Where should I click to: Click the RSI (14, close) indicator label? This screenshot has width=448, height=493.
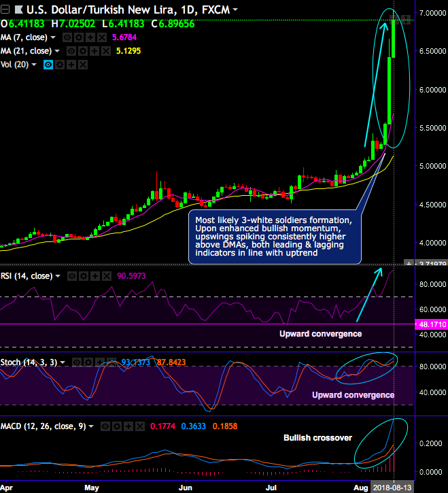[27, 276]
